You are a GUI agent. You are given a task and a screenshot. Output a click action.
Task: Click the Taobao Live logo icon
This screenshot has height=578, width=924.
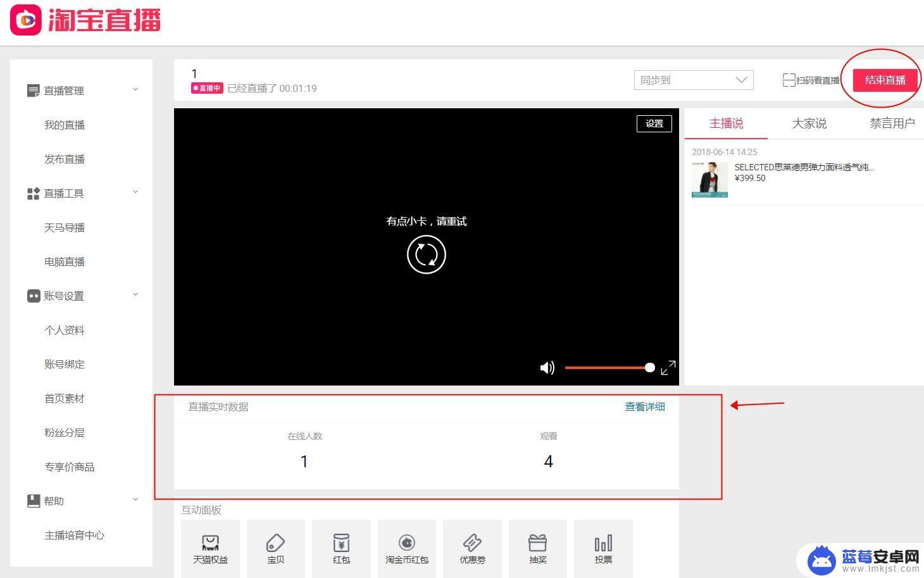pyautogui.click(x=26, y=20)
